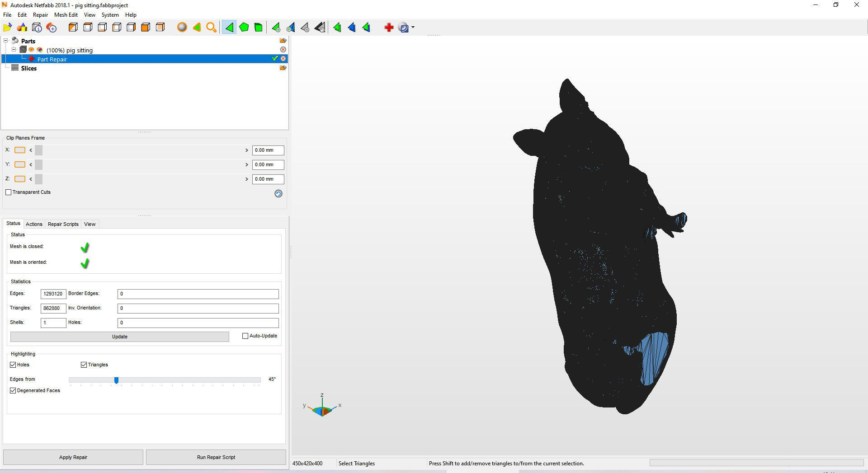Click the green checkmark on Part Repair row
The height and width of the screenshot is (473, 868).
pos(274,58)
